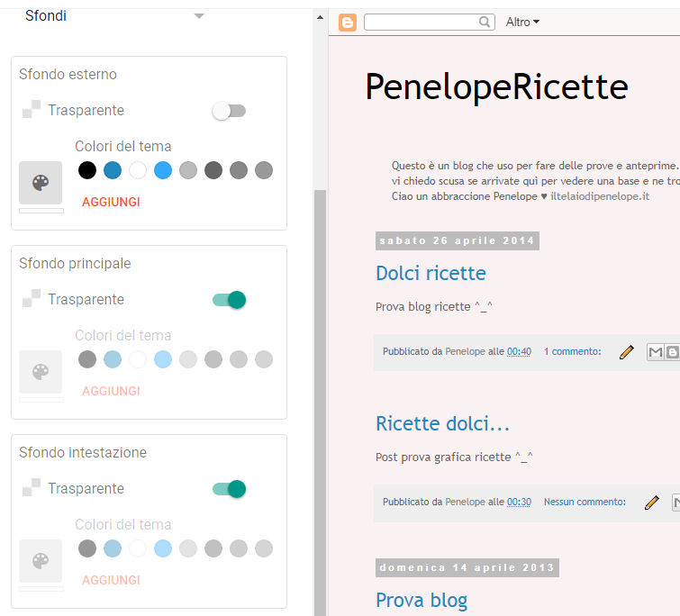Click the navbar search input field
Viewport: 680px width, 616px height.
tap(421, 22)
